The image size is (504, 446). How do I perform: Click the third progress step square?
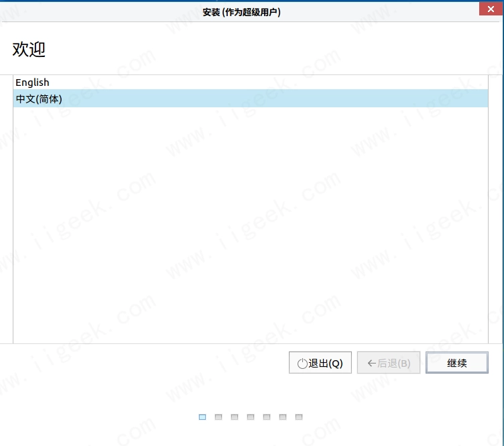click(x=235, y=417)
